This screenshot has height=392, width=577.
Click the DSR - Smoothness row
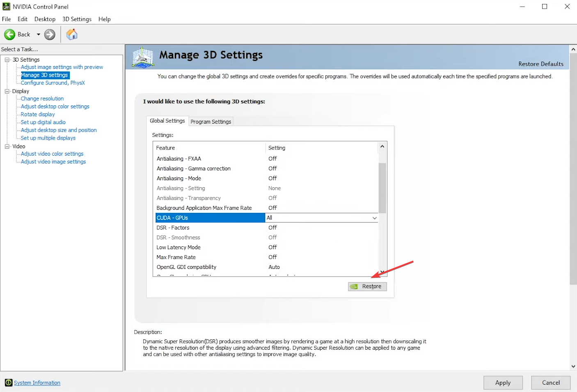266,238
